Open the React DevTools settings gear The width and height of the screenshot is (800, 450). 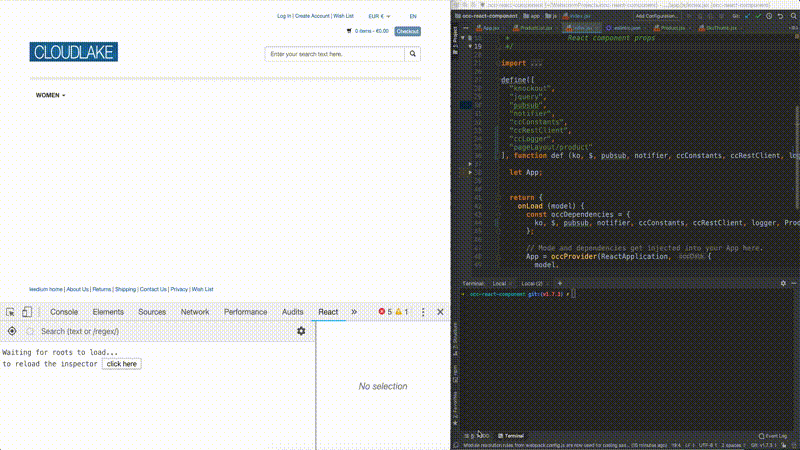pos(301,331)
